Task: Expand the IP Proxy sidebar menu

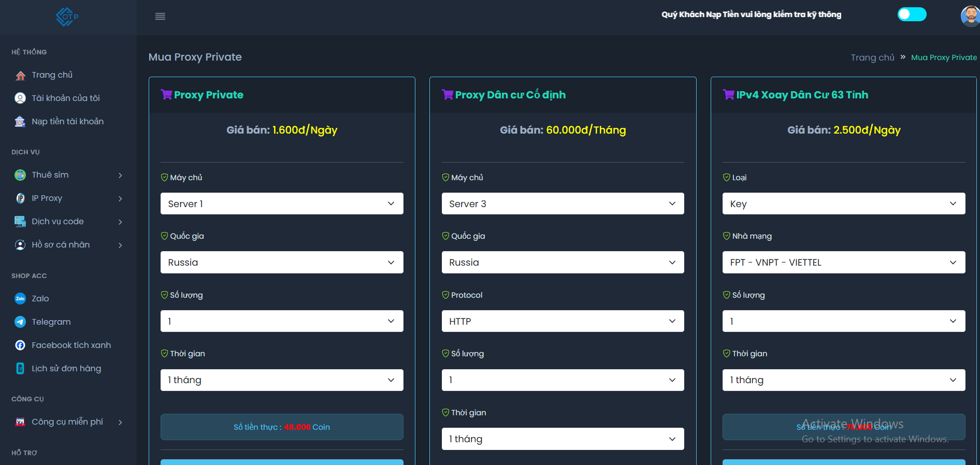Action: click(x=68, y=198)
